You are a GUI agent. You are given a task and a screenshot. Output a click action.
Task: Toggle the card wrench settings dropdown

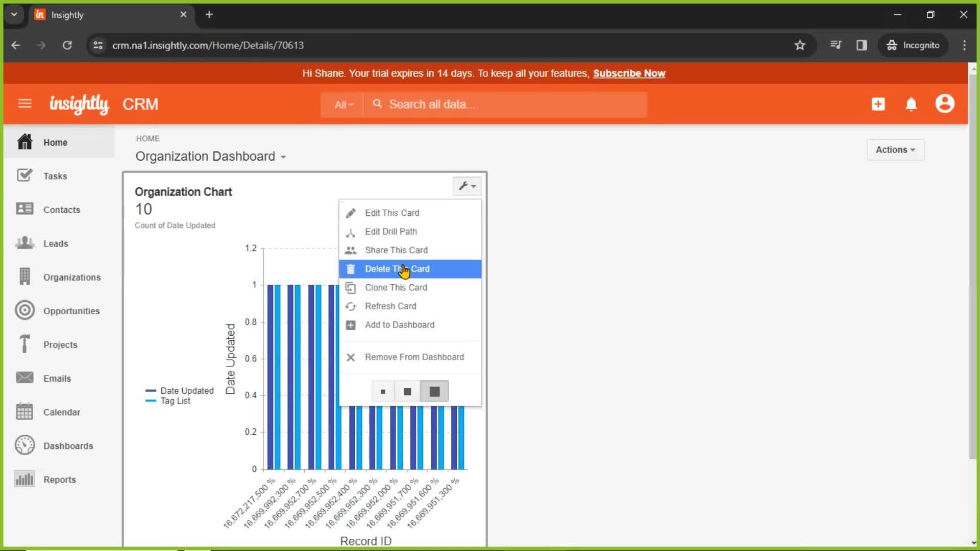(467, 186)
